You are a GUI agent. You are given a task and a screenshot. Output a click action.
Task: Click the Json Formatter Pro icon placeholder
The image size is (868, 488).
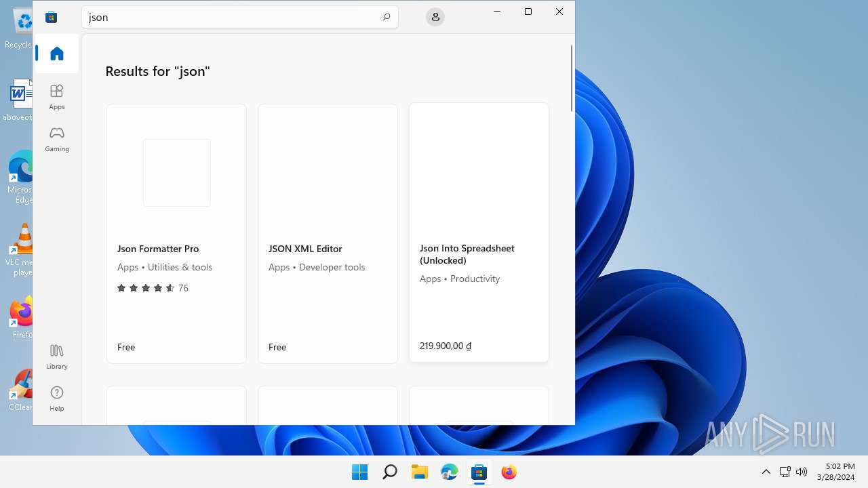pos(177,173)
